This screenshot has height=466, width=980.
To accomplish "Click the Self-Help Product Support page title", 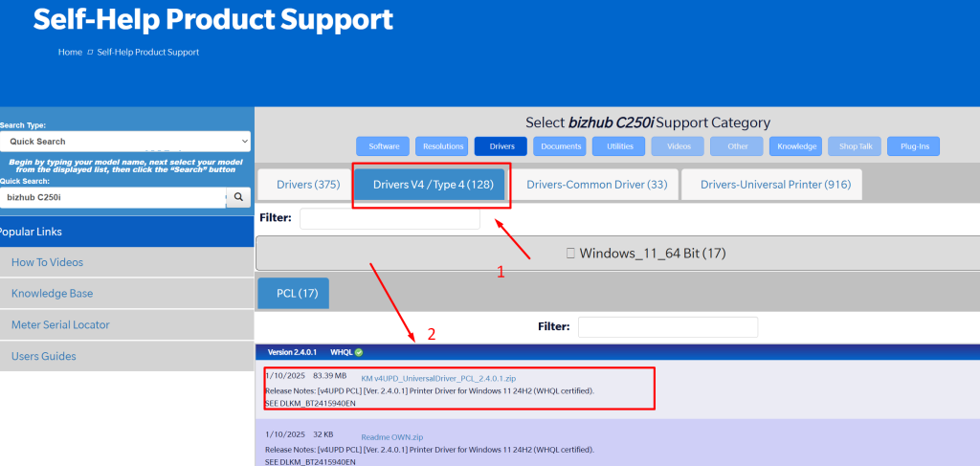I will (x=213, y=19).
